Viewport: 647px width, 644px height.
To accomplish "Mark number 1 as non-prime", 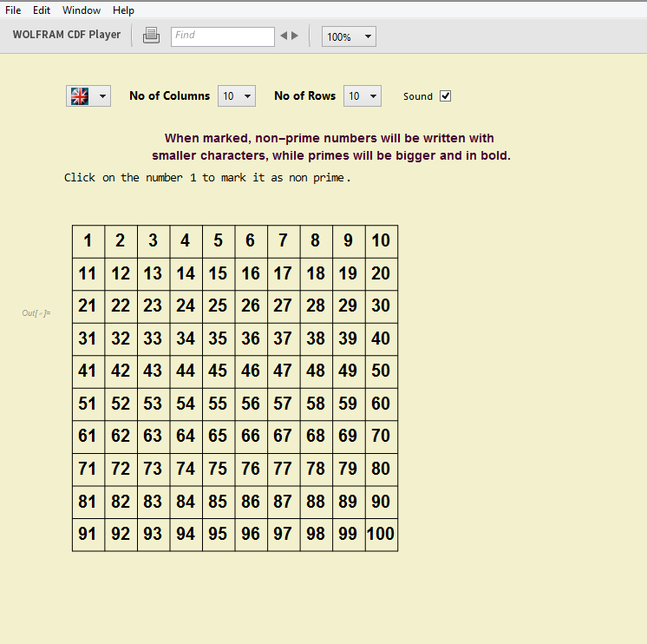I will click(88, 241).
